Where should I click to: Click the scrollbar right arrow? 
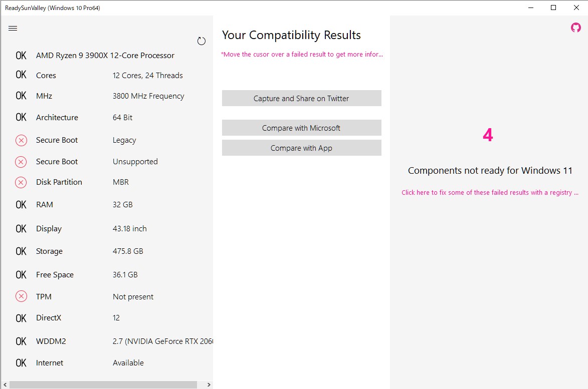[209, 385]
